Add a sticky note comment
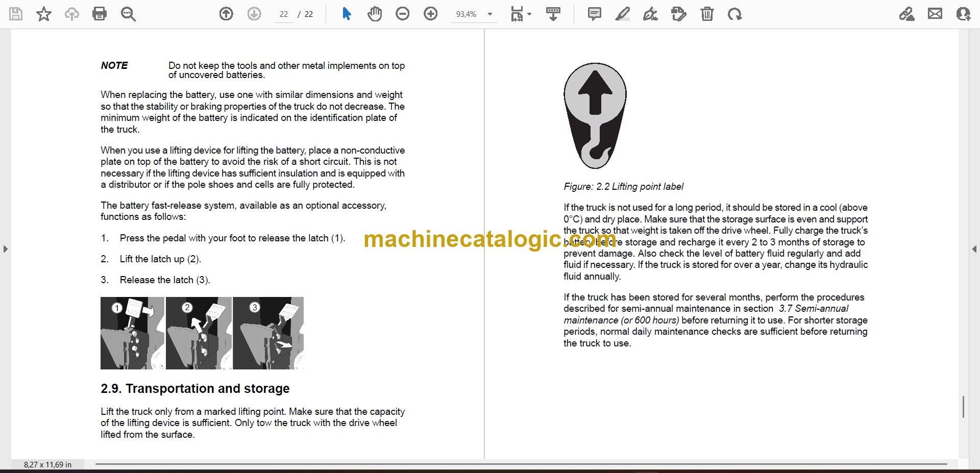The width and height of the screenshot is (980, 473). tap(595, 14)
